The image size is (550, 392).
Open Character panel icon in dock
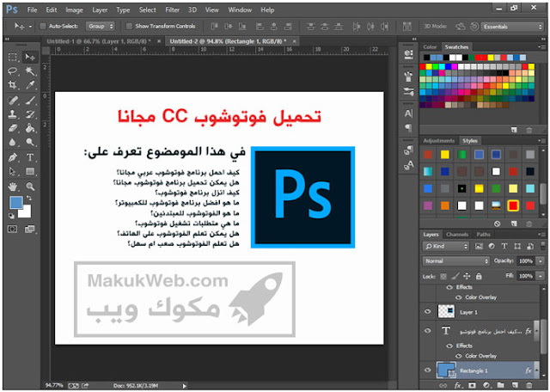click(x=409, y=113)
